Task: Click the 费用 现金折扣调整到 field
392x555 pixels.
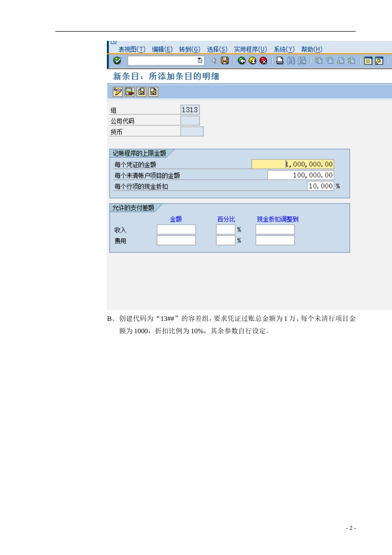Action: [x=275, y=240]
